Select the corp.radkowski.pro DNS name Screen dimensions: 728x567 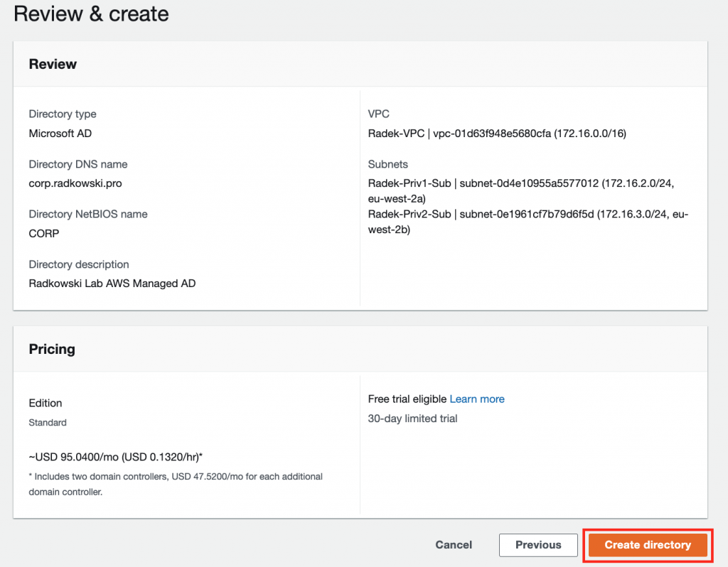point(75,183)
